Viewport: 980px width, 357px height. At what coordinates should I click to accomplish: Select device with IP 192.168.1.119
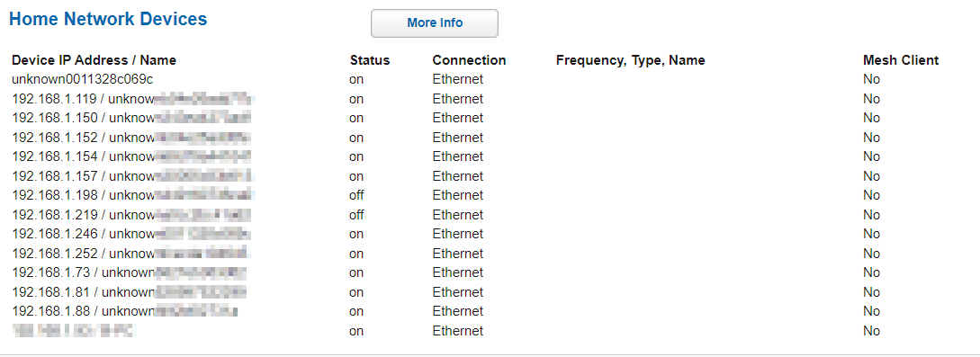[x=133, y=99]
